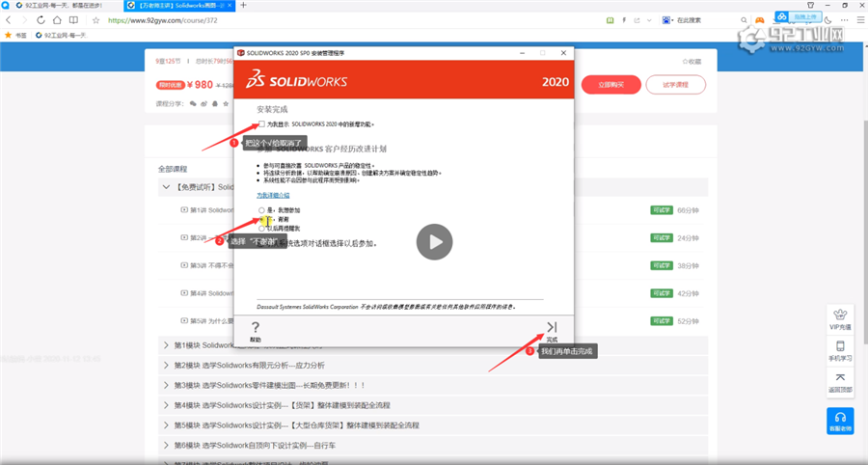Share course via the Weibo icon
The width and height of the screenshot is (868, 465).
(203, 103)
